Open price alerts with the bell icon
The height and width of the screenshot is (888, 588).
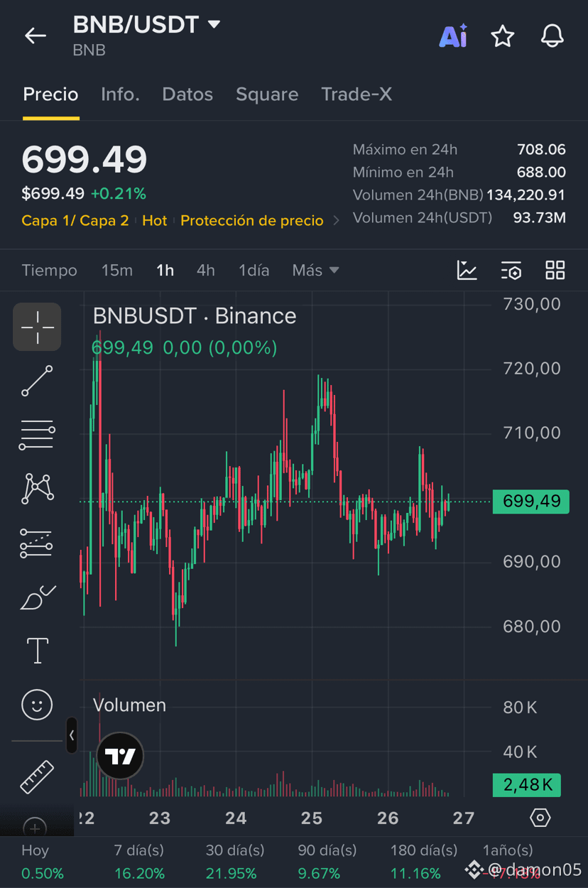(552, 36)
